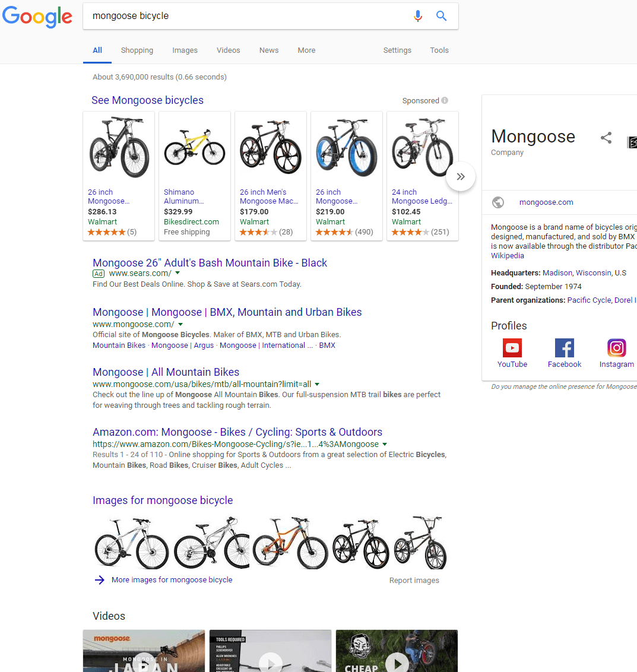Switch to the News tab

click(x=269, y=50)
